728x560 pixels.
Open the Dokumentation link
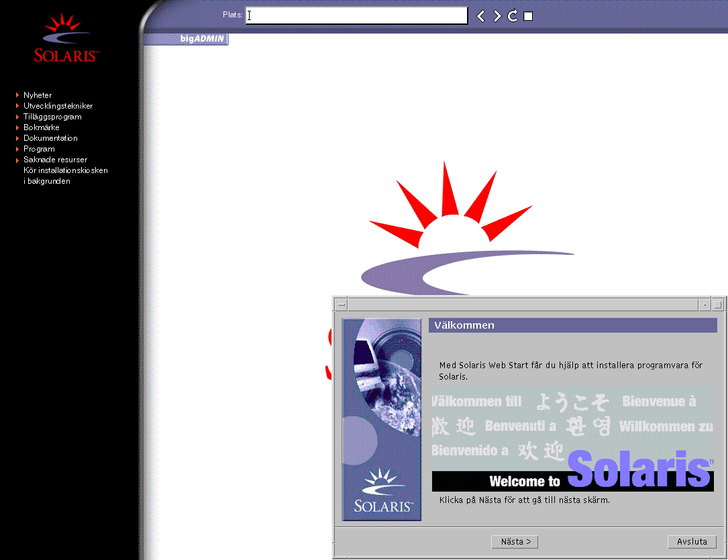click(50, 137)
